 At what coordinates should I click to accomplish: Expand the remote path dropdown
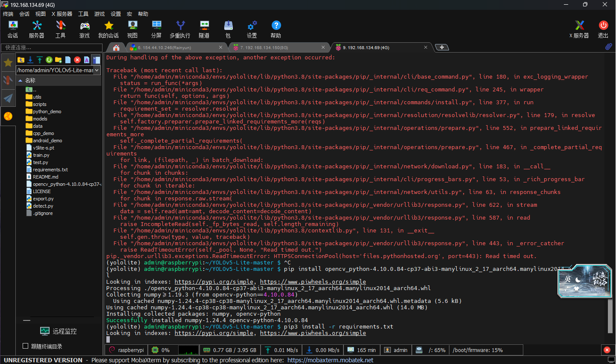point(97,70)
